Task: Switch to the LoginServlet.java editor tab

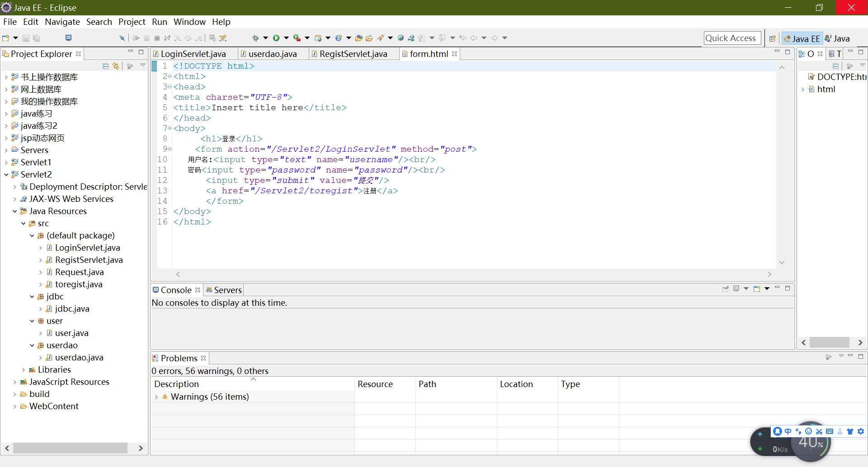Action: [x=193, y=54]
